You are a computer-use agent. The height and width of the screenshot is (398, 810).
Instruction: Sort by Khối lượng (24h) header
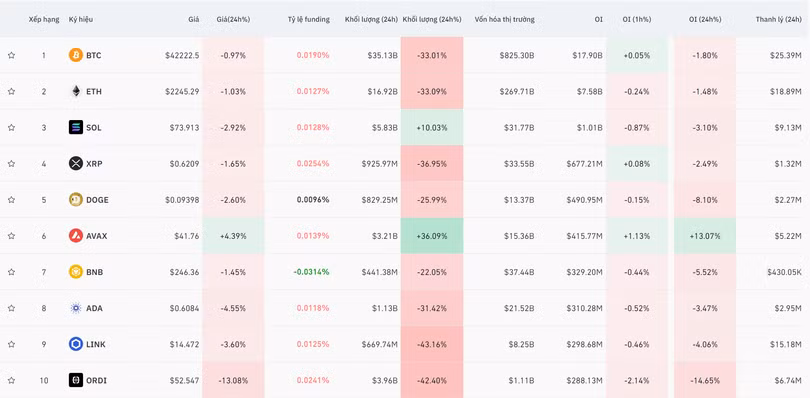[x=371, y=20]
